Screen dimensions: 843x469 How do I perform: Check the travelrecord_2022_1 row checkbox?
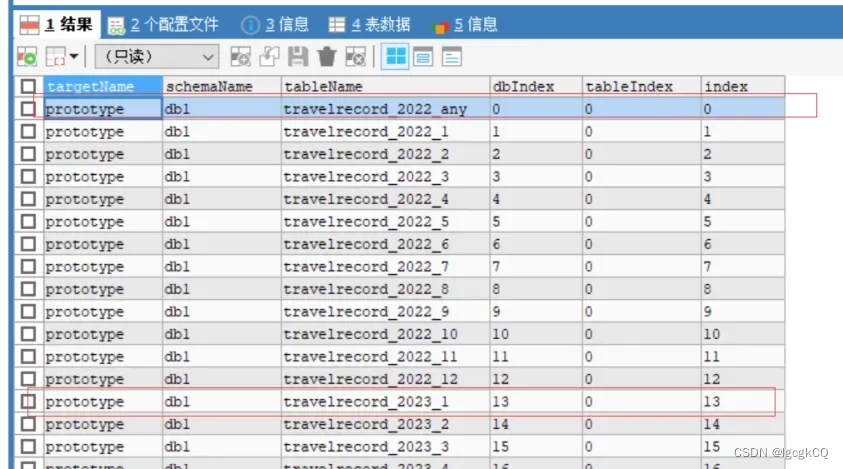[x=28, y=132]
